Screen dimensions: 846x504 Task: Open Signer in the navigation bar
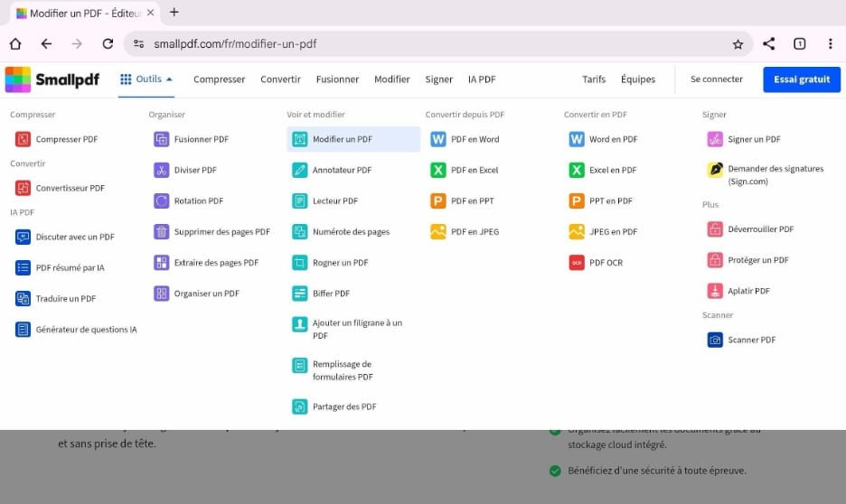438,79
